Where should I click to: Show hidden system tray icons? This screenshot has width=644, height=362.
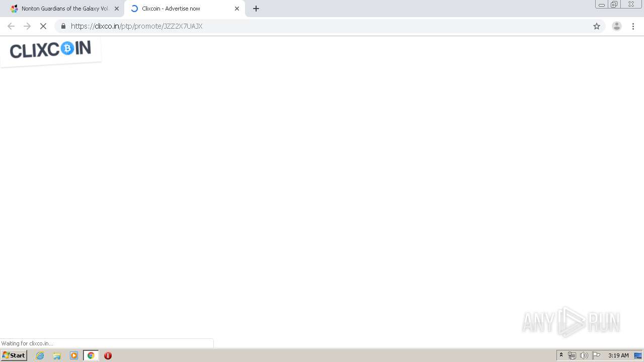point(561,355)
